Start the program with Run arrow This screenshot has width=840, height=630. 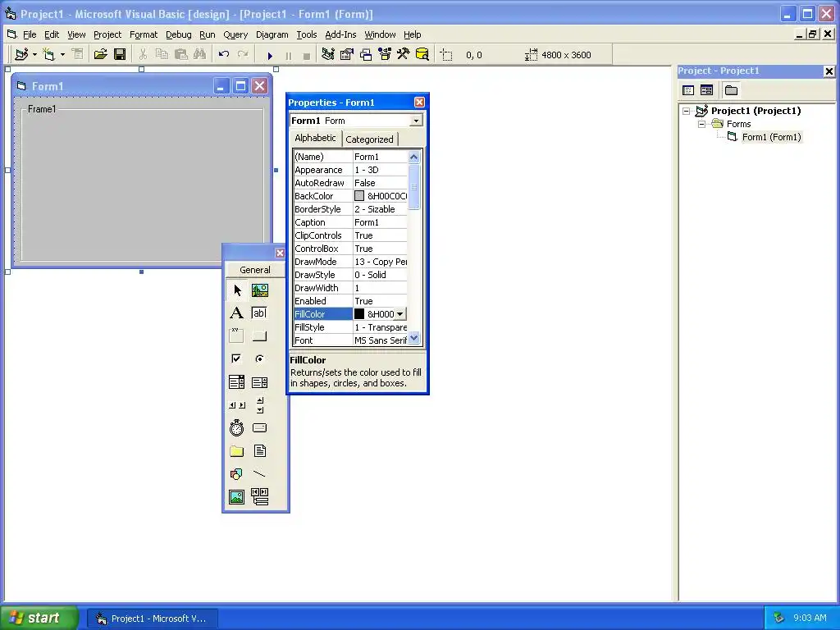270,55
